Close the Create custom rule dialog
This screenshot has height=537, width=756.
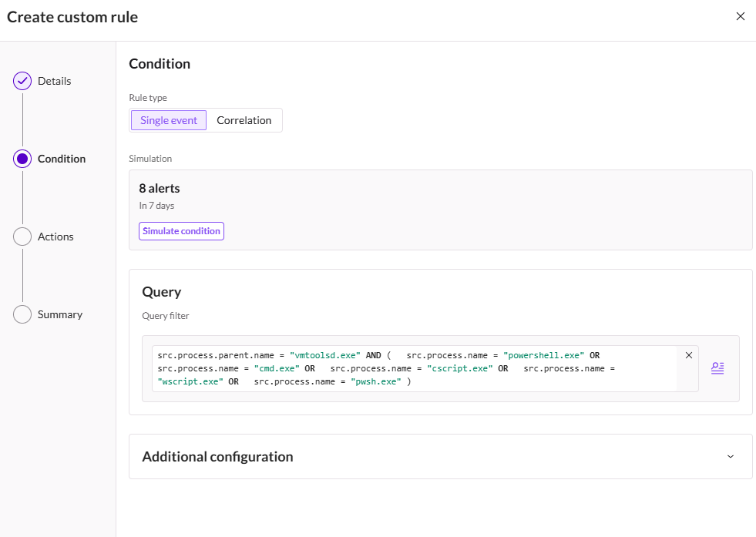pyautogui.click(x=740, y=16)
